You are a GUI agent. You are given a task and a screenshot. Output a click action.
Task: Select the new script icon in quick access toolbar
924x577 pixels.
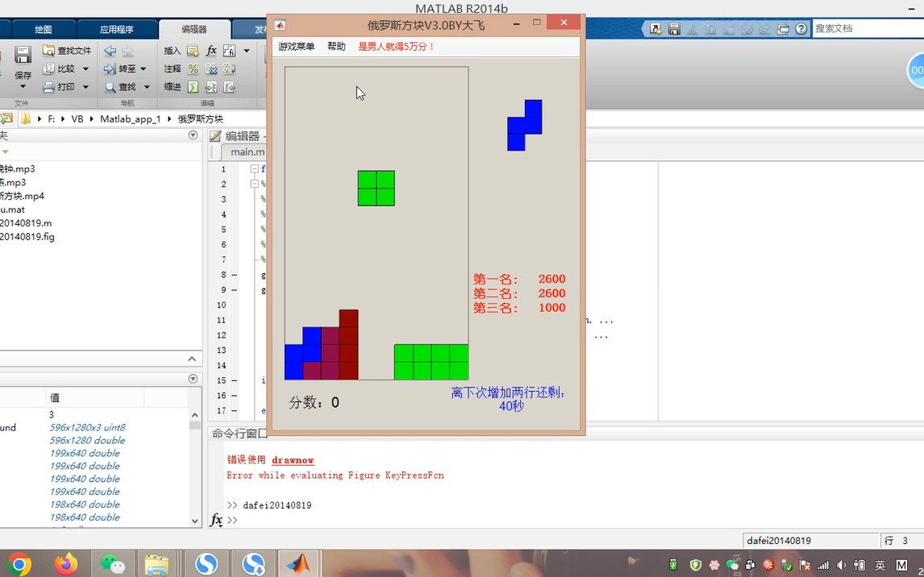(654, 27)
